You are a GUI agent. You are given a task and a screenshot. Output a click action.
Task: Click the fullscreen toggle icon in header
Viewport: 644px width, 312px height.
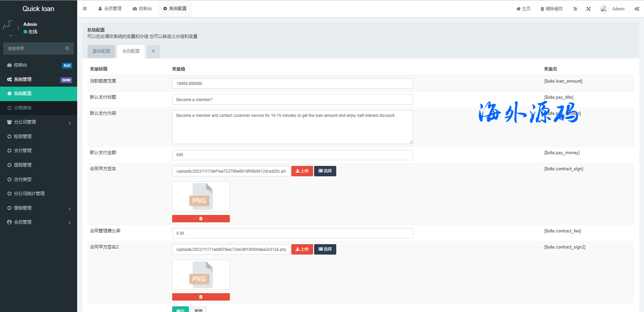click(588, 9)
